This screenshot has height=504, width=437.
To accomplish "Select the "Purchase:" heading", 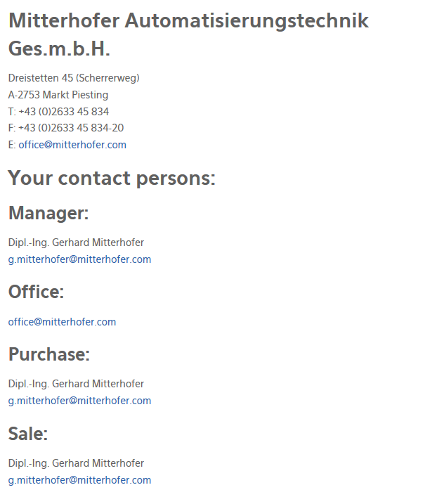I will (x=49, y=354).
